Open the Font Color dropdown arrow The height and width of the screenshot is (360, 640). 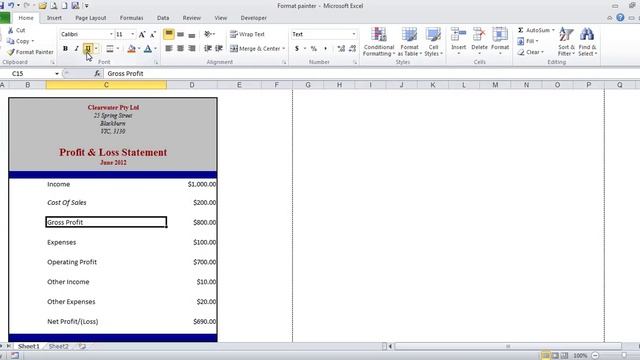(155, 49)
